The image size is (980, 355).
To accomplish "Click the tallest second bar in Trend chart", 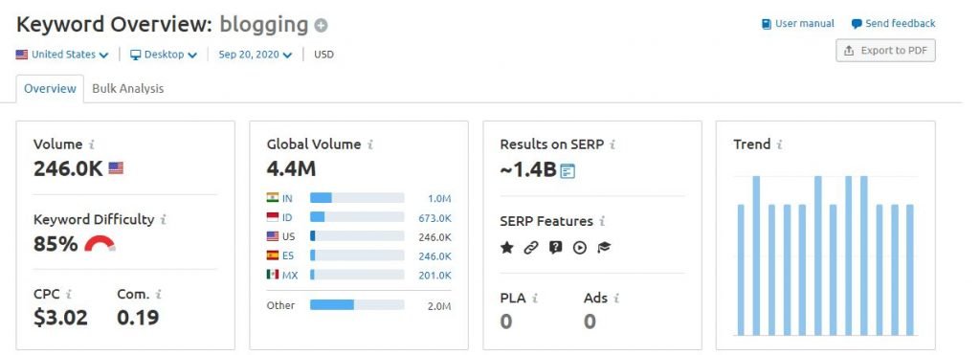I will point(756,255).
